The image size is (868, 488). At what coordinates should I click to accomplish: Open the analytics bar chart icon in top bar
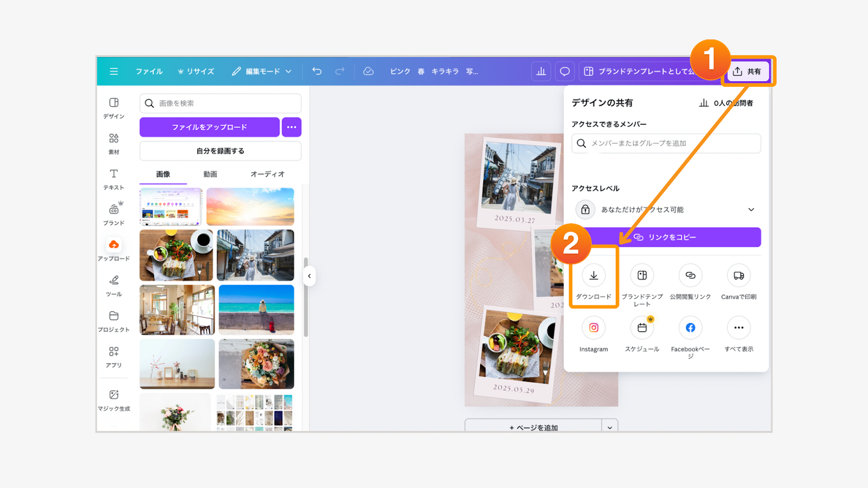[x=541, y=72]
